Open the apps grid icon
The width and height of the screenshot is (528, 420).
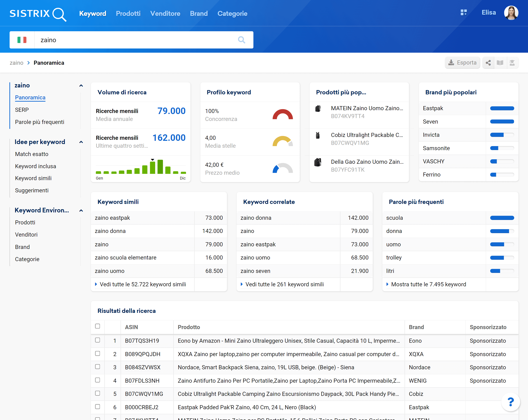pyautogui.click(x=464, y=12)
